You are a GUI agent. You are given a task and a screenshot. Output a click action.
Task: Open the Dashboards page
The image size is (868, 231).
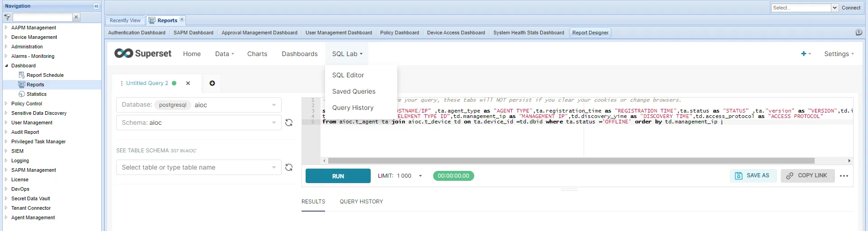coord(300,54)
